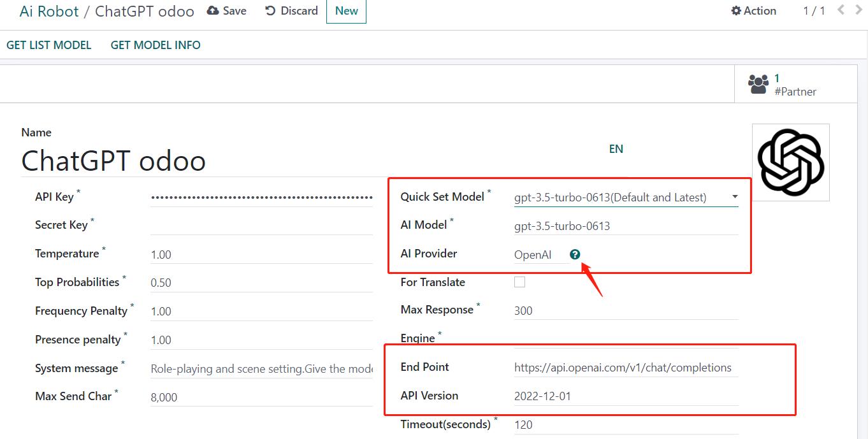Image resolution: width=868 pixels, height=439 pixels.
Task: Click the New record button
Action: [346, 11]
